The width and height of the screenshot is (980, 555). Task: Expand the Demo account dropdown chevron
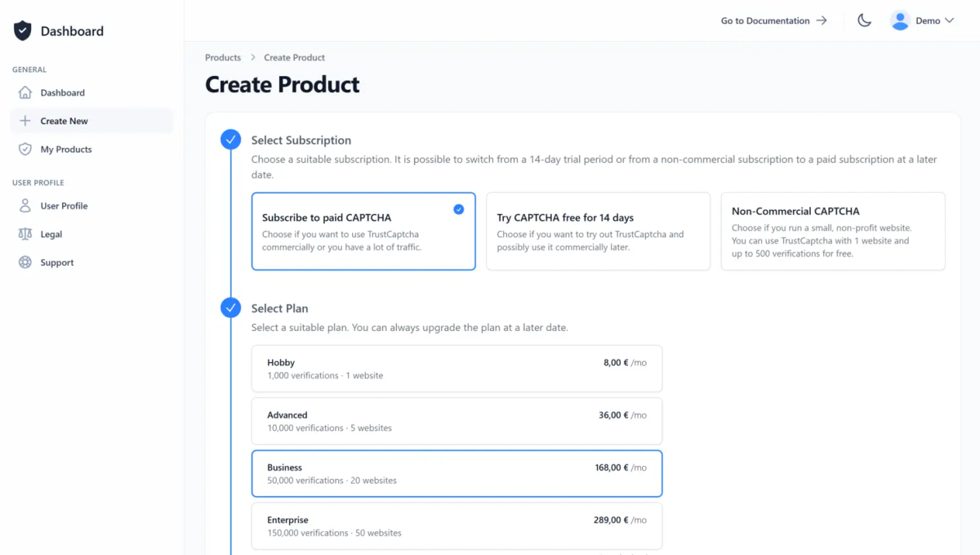949,20
